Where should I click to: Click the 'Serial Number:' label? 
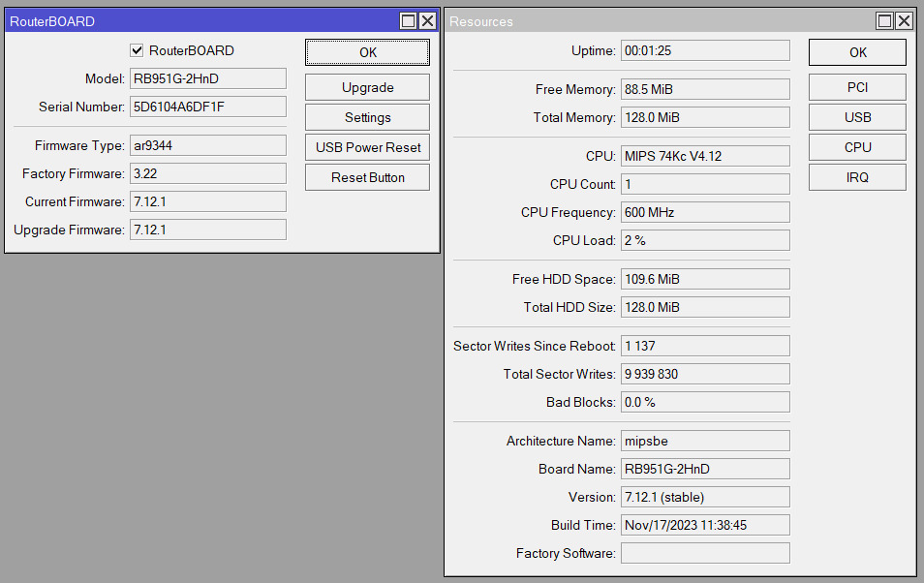[x=81, y=107]
